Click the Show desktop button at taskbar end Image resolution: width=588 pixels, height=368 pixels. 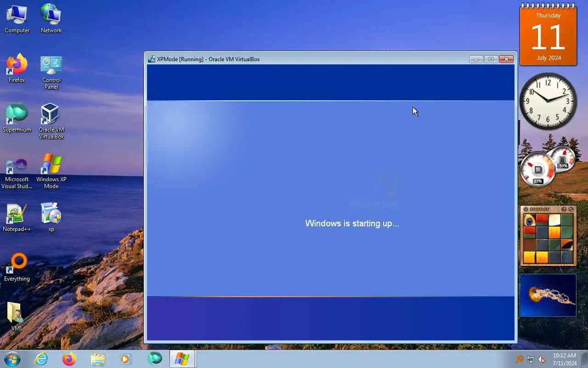584,359
